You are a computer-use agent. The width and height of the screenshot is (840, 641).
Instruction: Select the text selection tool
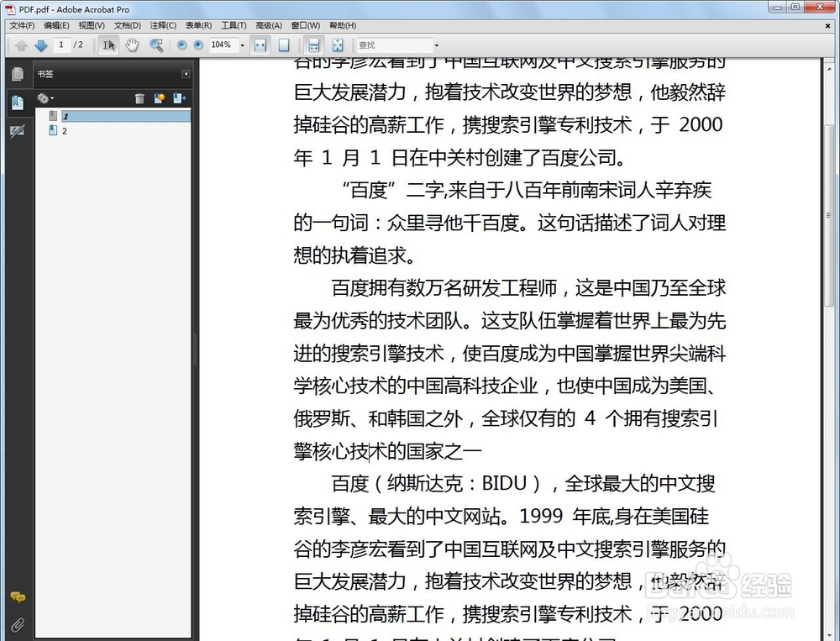coord(108,45)
